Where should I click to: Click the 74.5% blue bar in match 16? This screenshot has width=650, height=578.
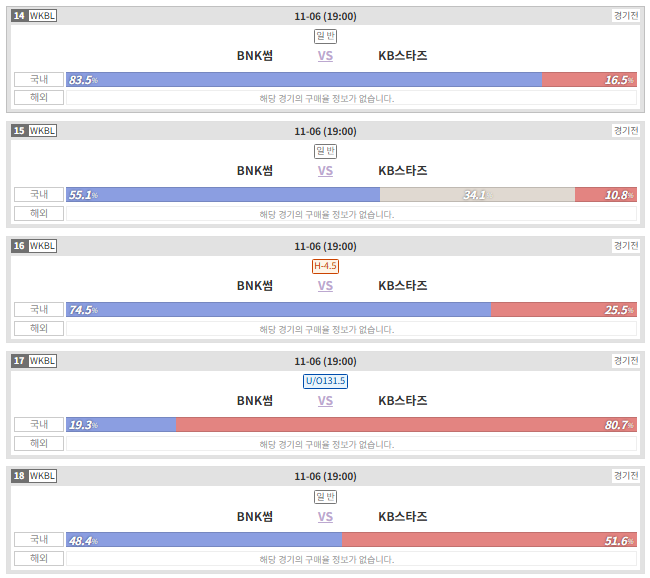click(279, 310)
